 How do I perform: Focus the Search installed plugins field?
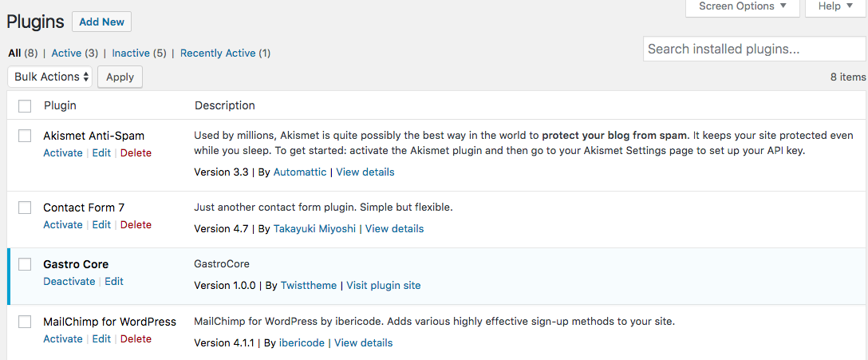755,49
